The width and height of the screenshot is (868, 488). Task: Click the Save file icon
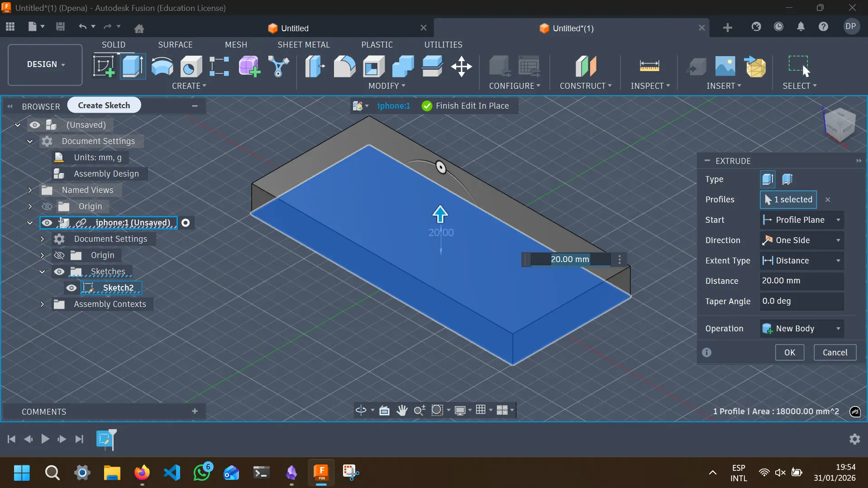coord(60,27)
